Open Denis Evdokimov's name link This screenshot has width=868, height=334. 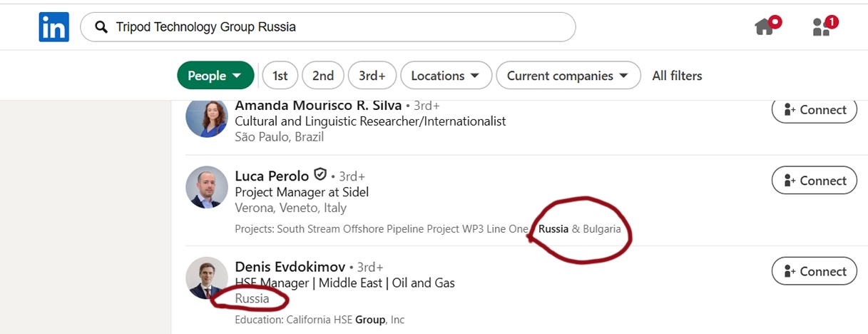pos(290,267)
